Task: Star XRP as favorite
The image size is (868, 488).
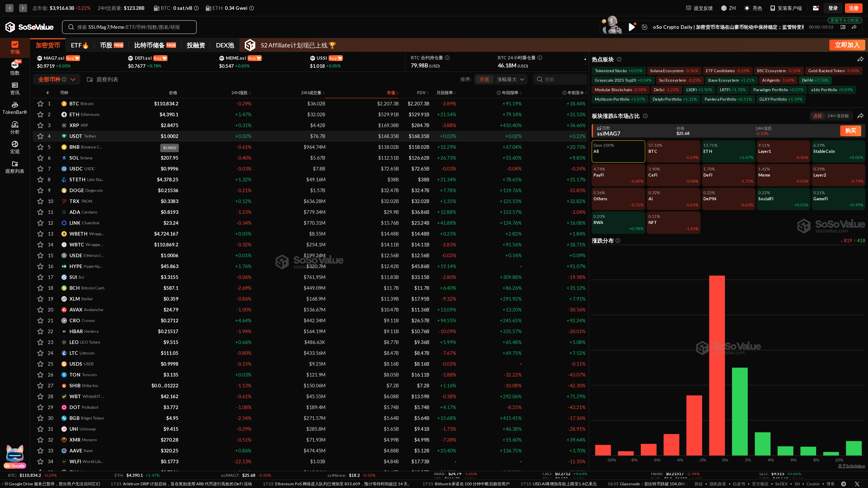Action: pyautogui.click(x=40, y=125)
